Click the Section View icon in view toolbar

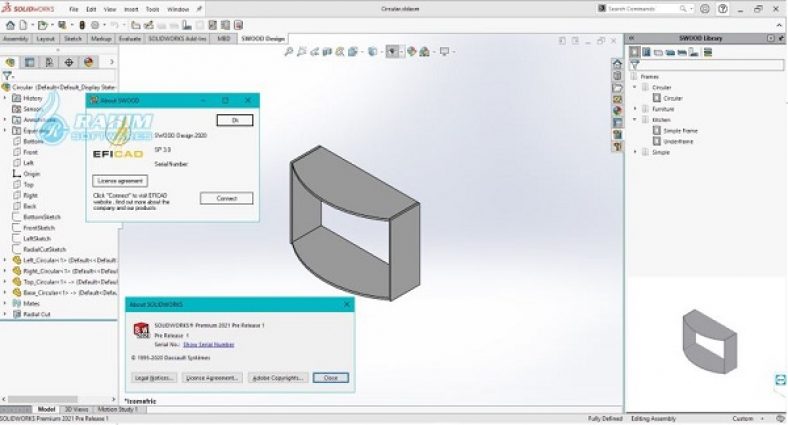pos(327,52)
